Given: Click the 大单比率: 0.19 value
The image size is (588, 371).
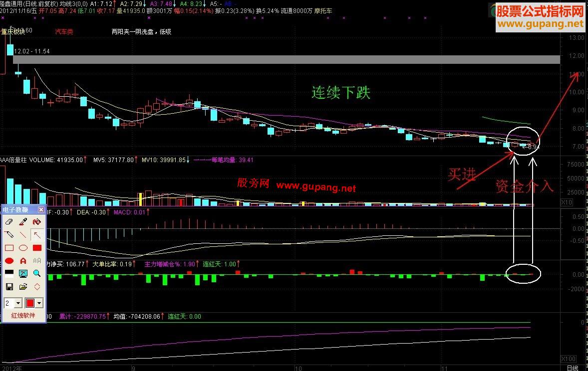Looking at the screenshot, I should tap(112, 264).
